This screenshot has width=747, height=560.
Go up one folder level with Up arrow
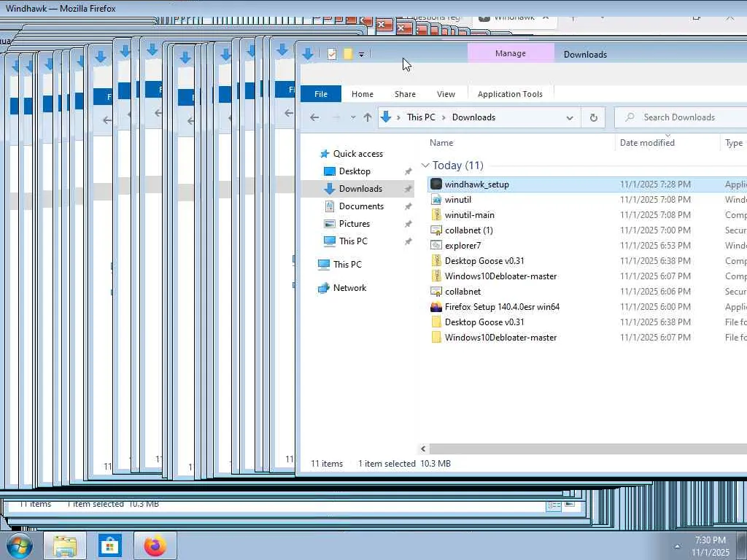368,117
